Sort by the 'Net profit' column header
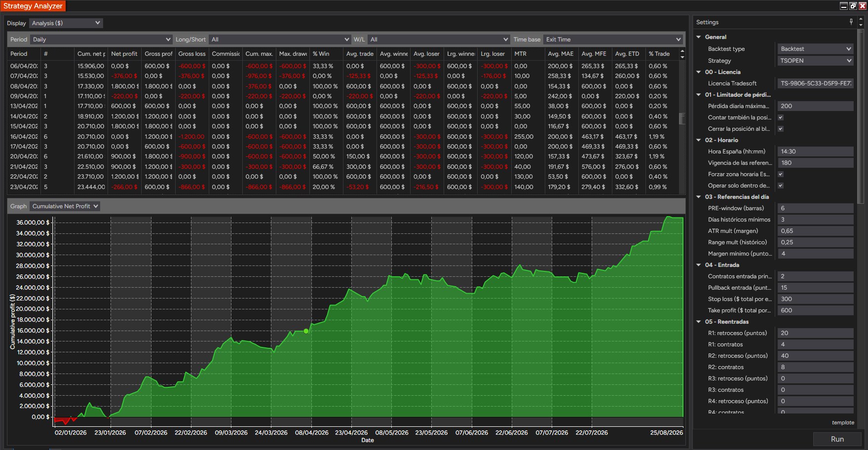Screen dimensions: 868x450 124,54
